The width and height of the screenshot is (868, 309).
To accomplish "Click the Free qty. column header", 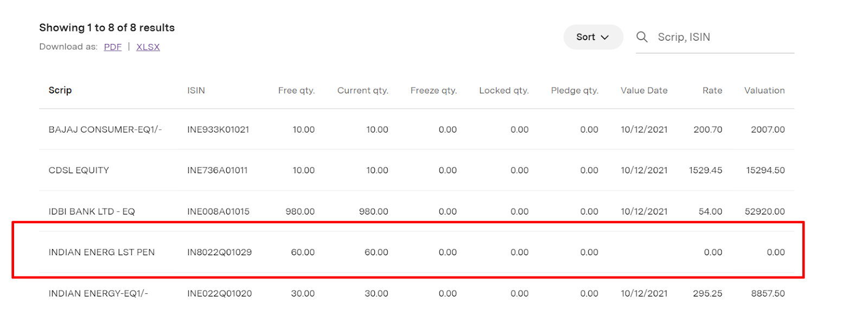I will 296,91.
